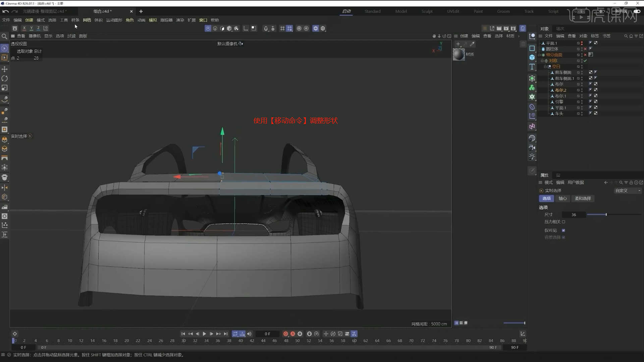Add a cube primitive from the right palette

pyautogui.click(x=532, y=57)
